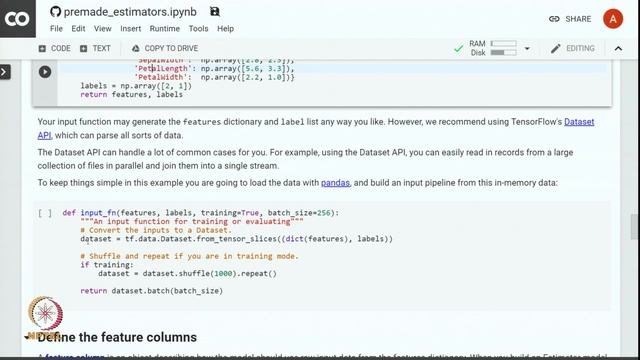Click the notebook title premade_estimators.ipynb
This screenshot has width=640, height=360.
pyautogui.click(x=130, y=12)
